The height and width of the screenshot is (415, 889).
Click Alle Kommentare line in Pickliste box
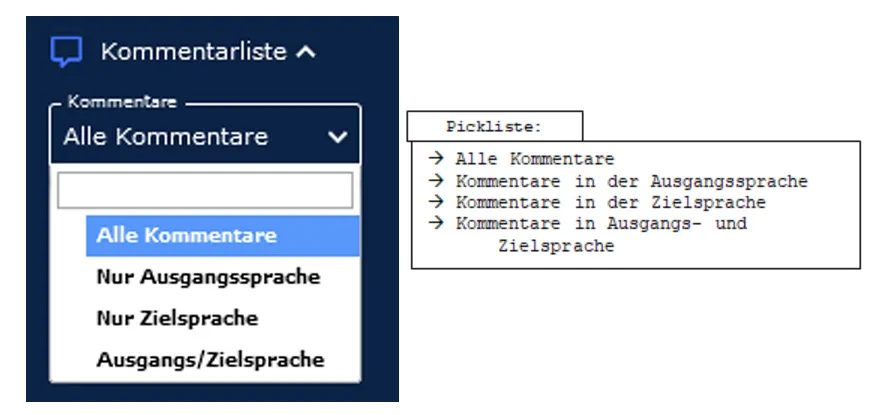(x=535, y=159)
